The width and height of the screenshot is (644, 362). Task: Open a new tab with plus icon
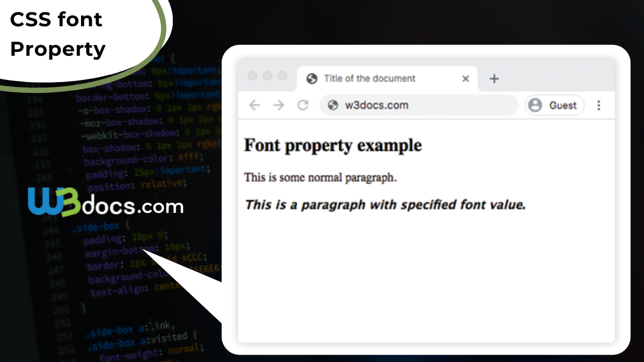[x=494, y=79]
